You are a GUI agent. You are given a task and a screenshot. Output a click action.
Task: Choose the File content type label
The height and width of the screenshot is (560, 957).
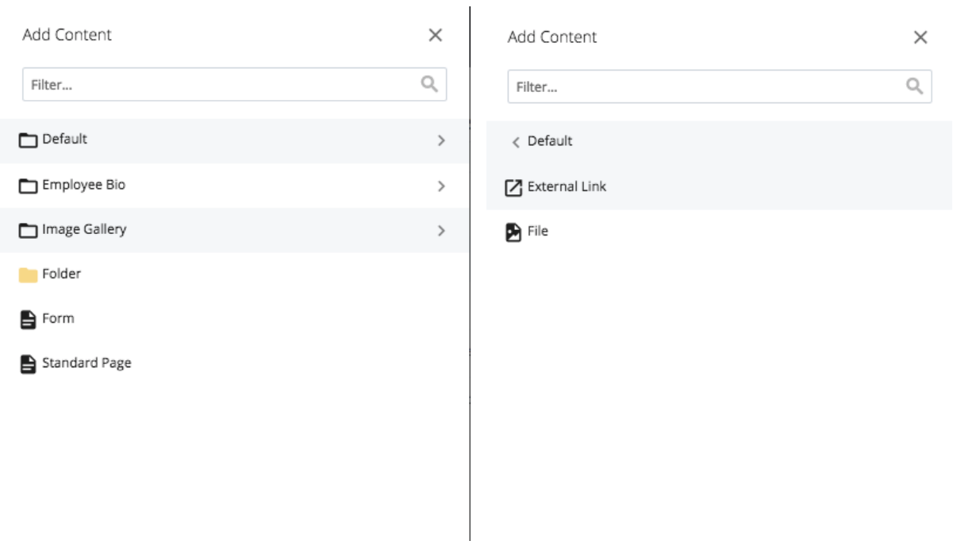538,232
